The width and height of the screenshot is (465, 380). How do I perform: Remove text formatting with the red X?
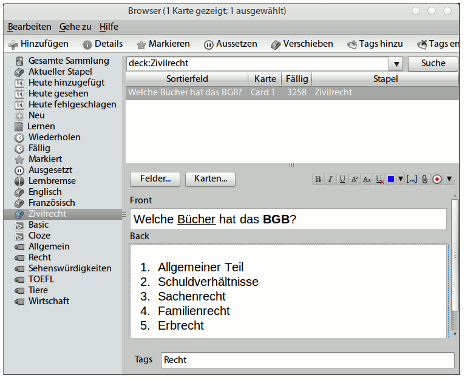click(x=379, y=179)
